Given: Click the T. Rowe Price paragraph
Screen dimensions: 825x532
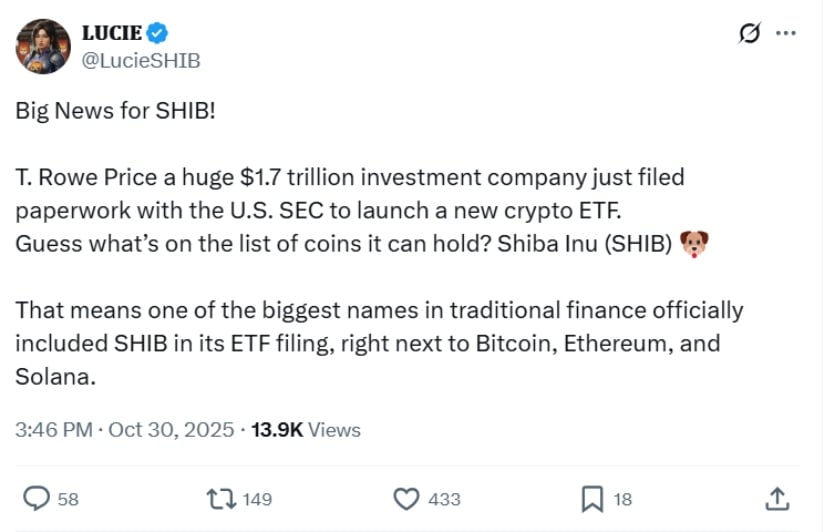Looking at the screenshot, I should (350, 210).
